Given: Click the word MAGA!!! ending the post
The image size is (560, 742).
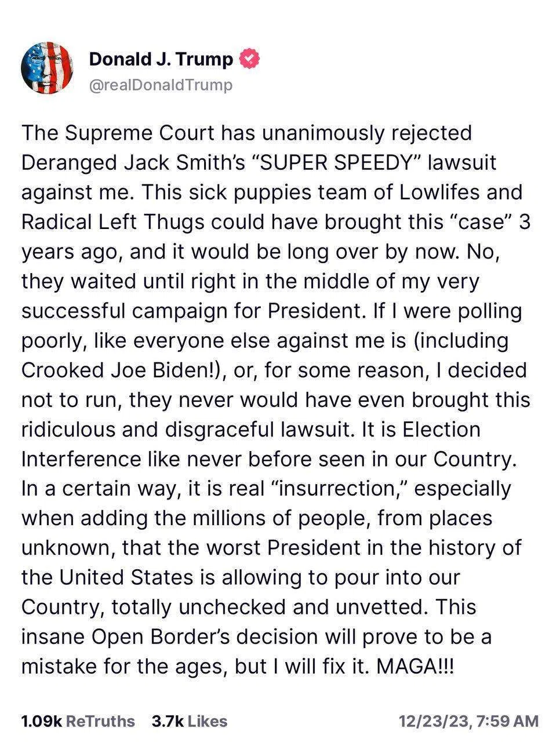Looking at the screenshot, I should click(x=415, y=666).
